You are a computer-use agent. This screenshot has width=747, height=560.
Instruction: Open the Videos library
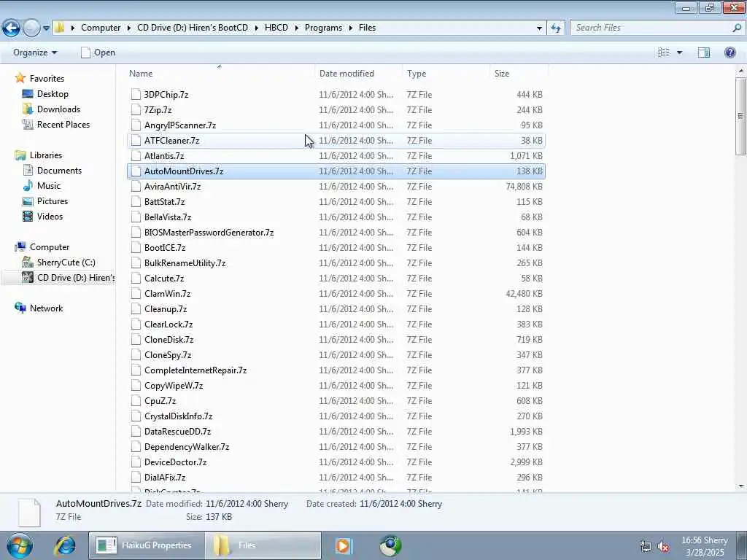tap(50, 216)
